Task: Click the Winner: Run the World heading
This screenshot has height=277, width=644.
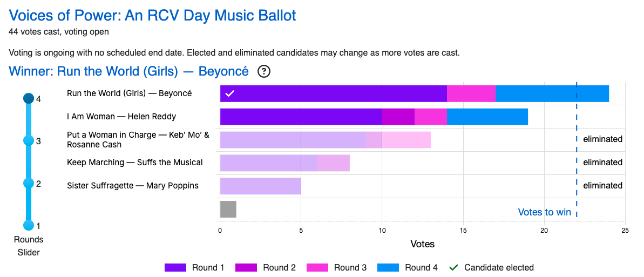Action: [x=128, y=71]
